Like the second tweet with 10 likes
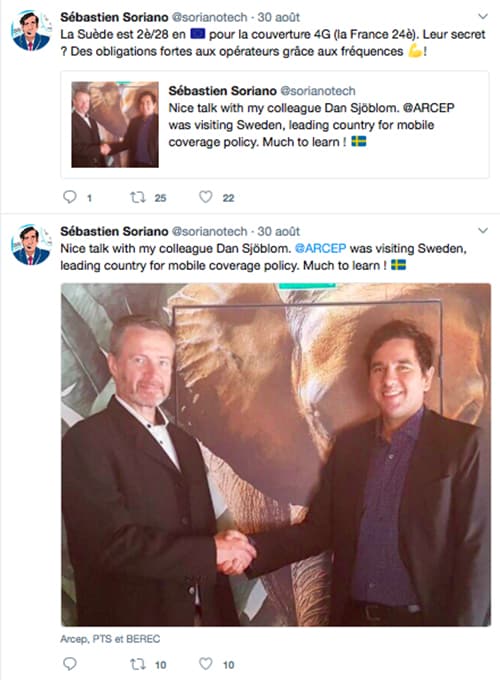500x680 pixels. click(206, 664)
